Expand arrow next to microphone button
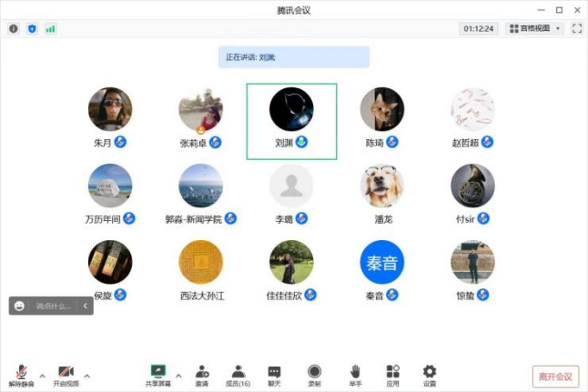Viewport: 588px width, 392px height. coord(42,375)
